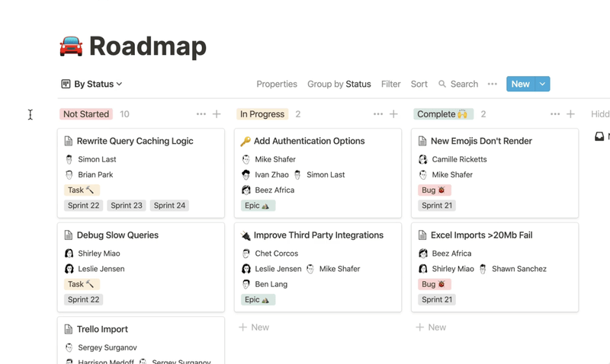Viewport: 610px width, 364px height.
Task: Click Ivan Zhao's avatar
Action: coord(246,175)
